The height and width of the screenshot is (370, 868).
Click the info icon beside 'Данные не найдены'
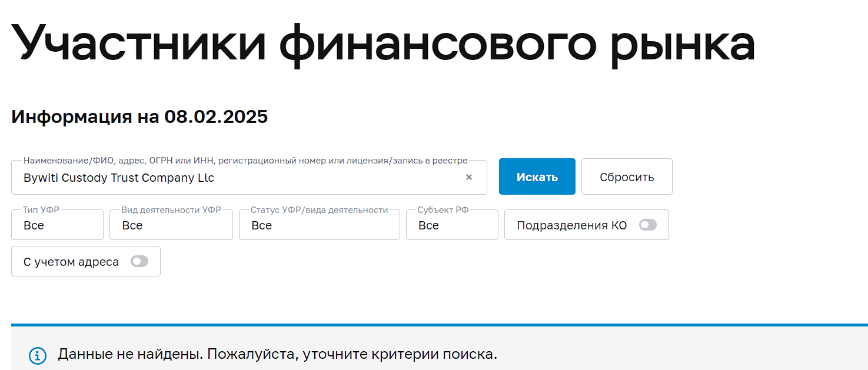click(38, 355)
